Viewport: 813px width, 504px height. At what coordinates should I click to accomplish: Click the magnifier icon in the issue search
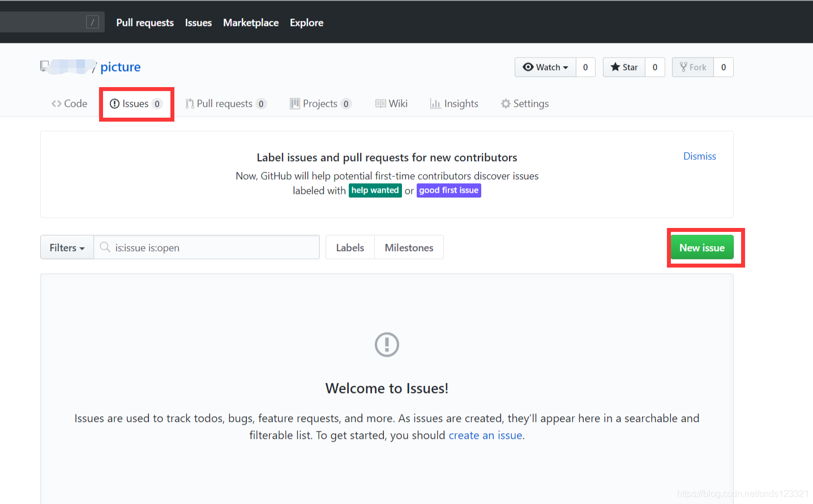pyautogui.click(x=105, y=247)
